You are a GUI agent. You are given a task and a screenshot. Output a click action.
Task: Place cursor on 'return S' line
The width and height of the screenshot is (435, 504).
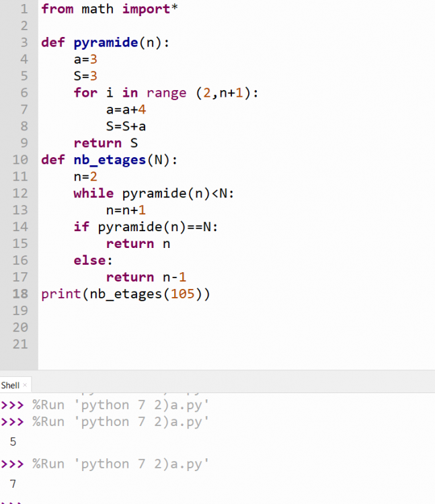[97, 143]
